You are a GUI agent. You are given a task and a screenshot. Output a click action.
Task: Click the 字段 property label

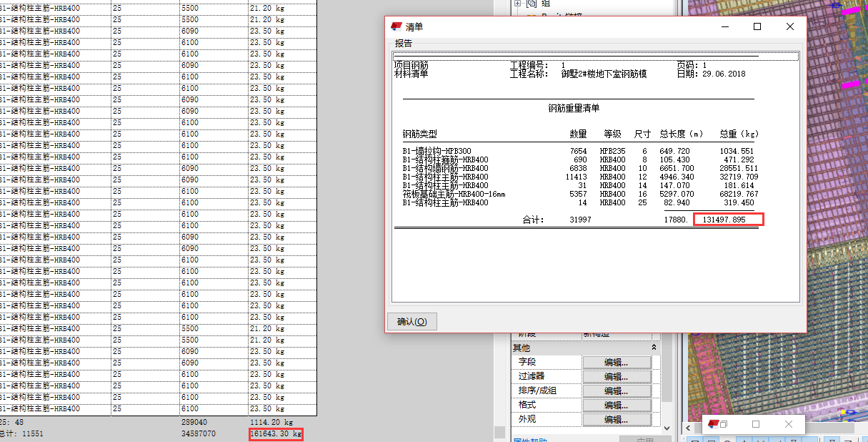[x=527, y=363]
